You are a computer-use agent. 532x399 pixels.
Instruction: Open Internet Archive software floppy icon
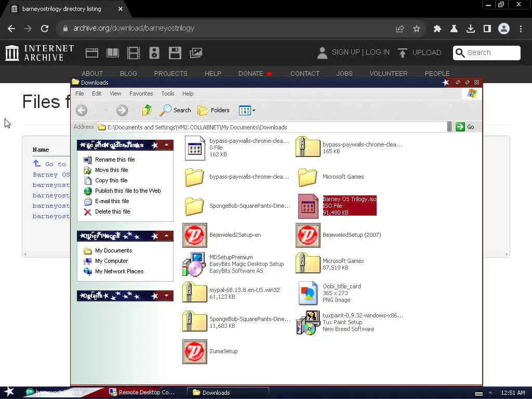tap(175, 53)
